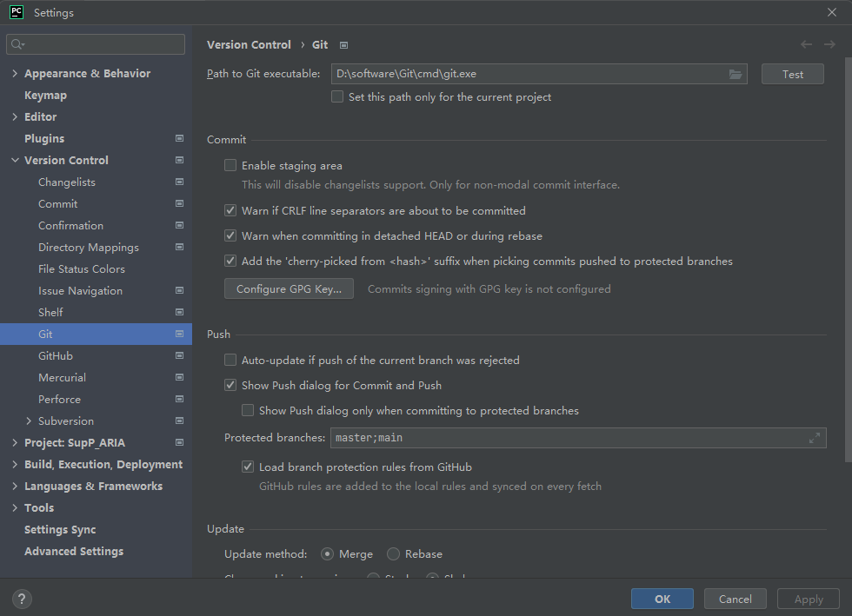This screenshot has width=852, height=616.
Task: Click the Test button for the Git executable
Action: coord(792,75)
